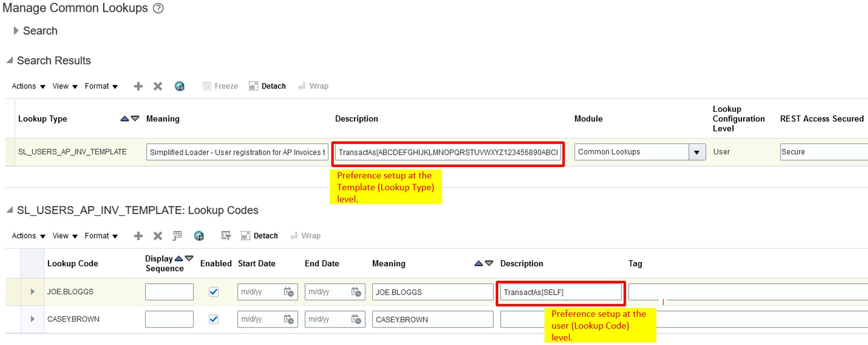Edit lookup type Meaning field
This screenshot has height=345, width=868.
pyautogui.click(x=237, y=152)
